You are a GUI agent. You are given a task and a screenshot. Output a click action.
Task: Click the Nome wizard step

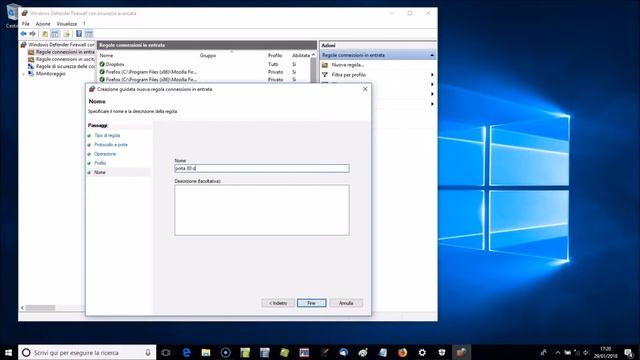100,172
